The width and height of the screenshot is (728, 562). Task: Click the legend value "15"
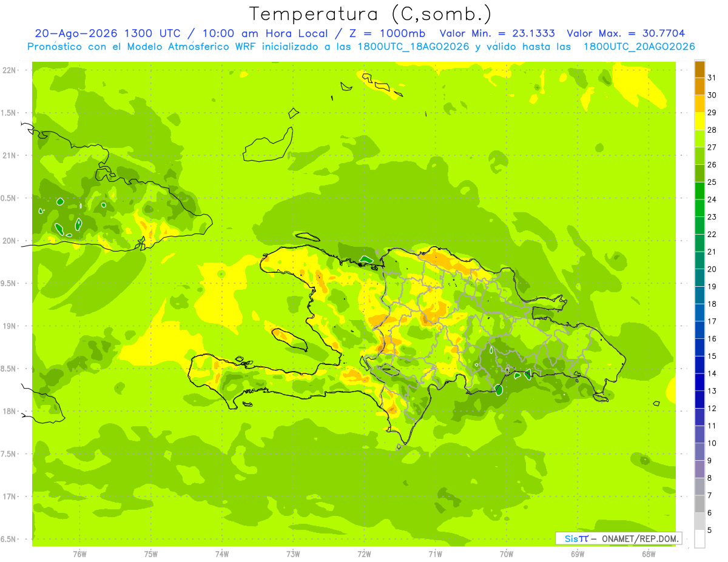click(712, 356)
